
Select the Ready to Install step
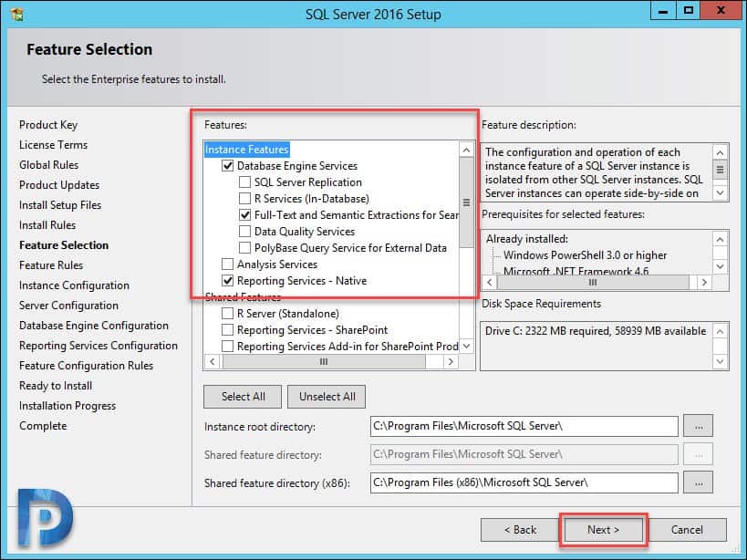click(56, 386)
